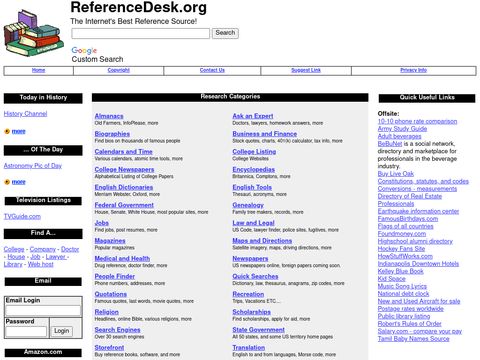Open Religion category
Screen dimensions: 480x360
(107, 312)
